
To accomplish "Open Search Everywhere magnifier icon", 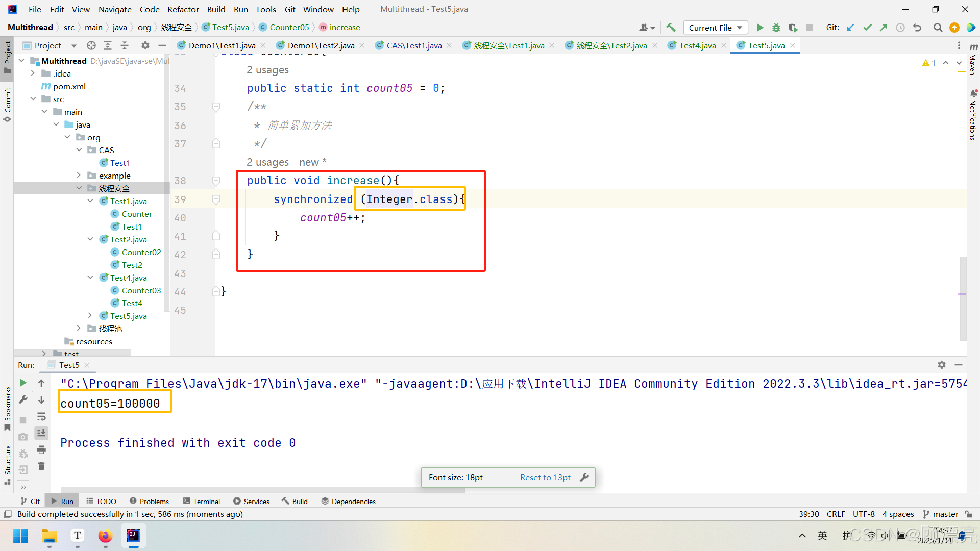I will [938, 28].
